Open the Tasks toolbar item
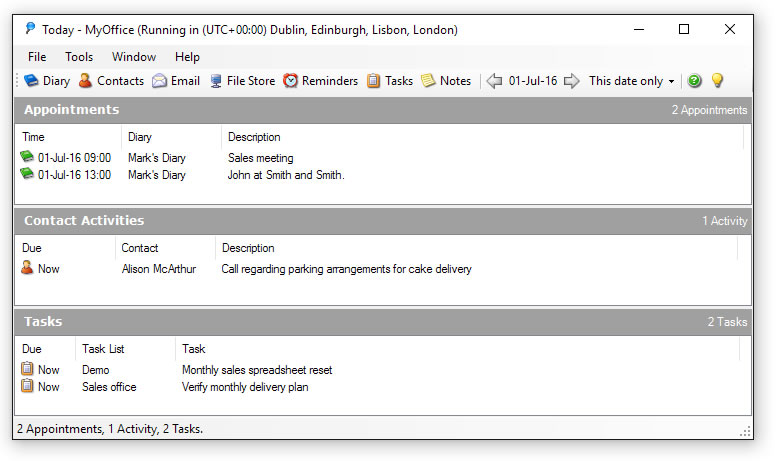Screen dimensions: 776x461 tap(389, 81)
